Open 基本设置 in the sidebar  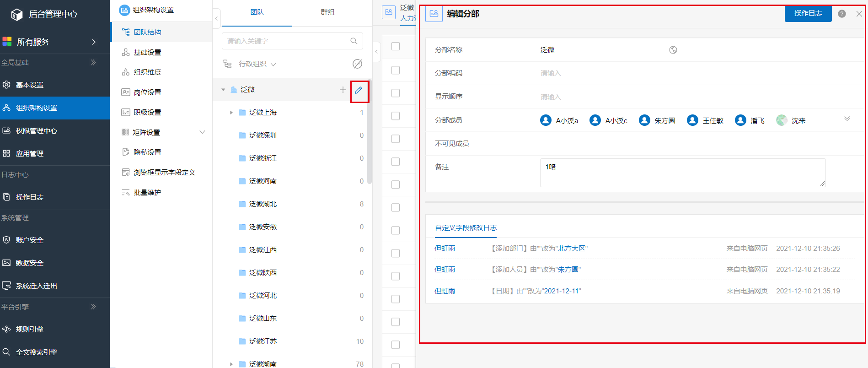[x=55, y=85]
